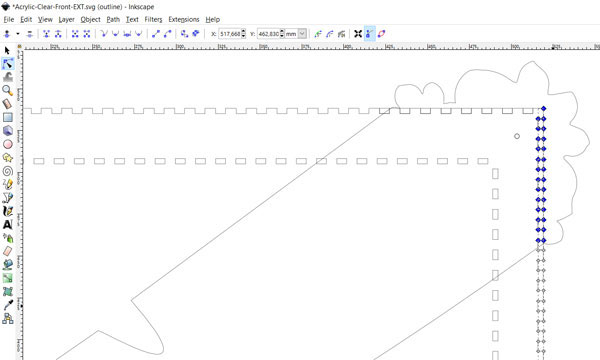
Task: Select the Calligraphy tool
Action: tap(8, 211)
